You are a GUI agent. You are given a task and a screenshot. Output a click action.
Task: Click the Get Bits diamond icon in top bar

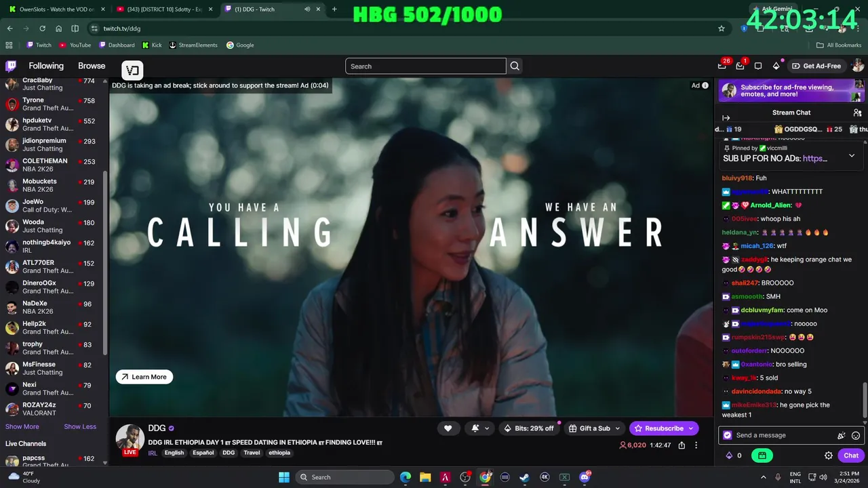click(x=776, y=66)
